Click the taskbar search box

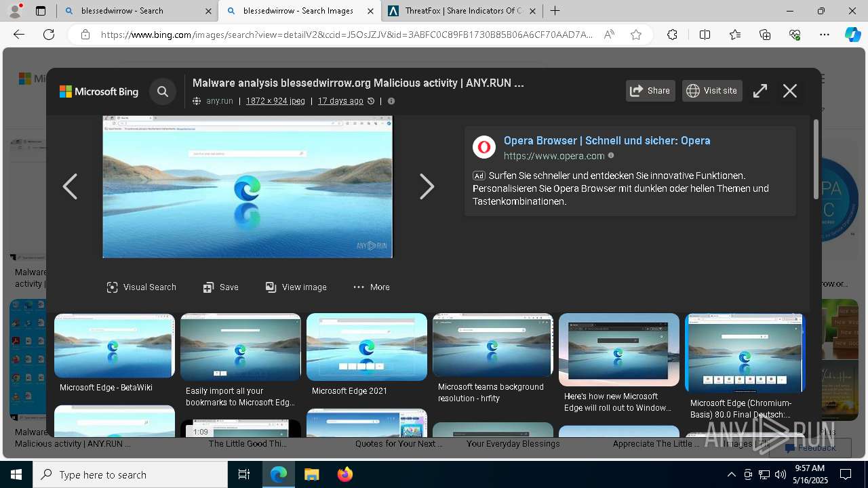coord(130,474)
